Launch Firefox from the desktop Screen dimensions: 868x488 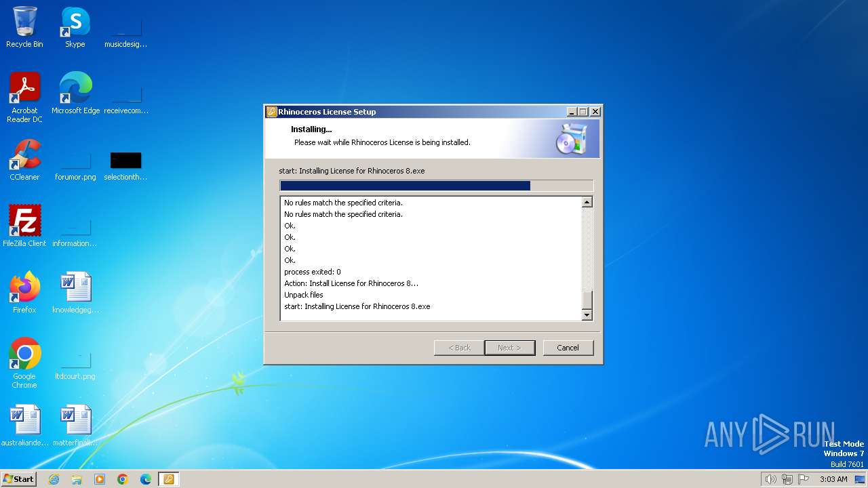click(x=24, y=293)
